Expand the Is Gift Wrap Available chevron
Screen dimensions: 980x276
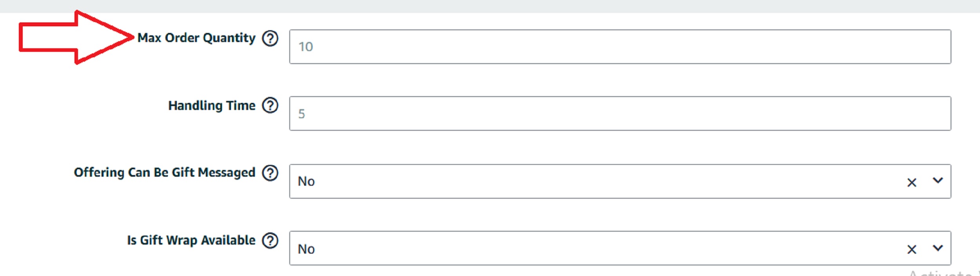coord(938,248)
